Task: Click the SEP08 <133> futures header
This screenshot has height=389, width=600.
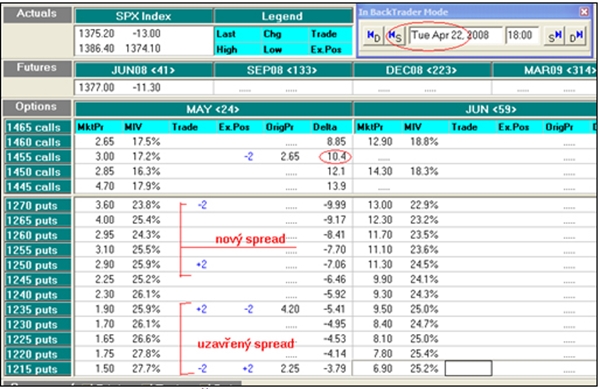Action: point(282,70)
